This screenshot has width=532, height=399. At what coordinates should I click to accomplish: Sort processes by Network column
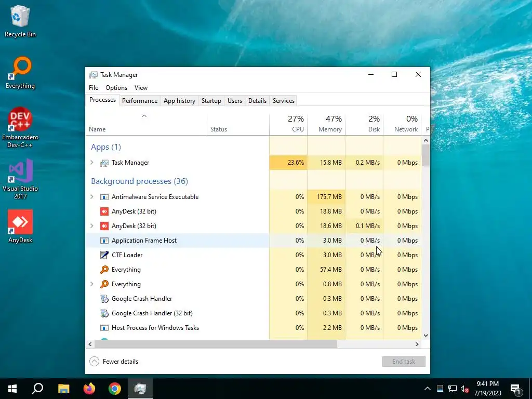[x=402, y=125]
